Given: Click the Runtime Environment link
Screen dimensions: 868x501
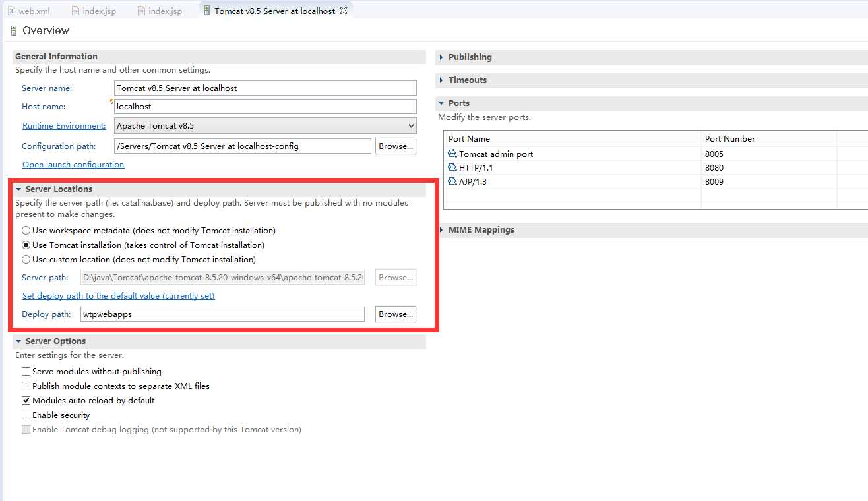Looking at the screenshot, I should 64,125.
